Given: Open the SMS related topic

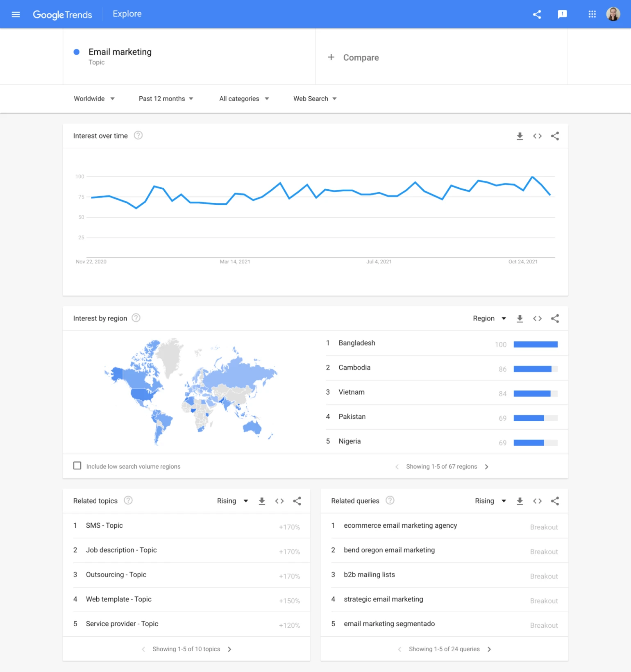Looking at the screenshot, I should click(x=104, y=525).
